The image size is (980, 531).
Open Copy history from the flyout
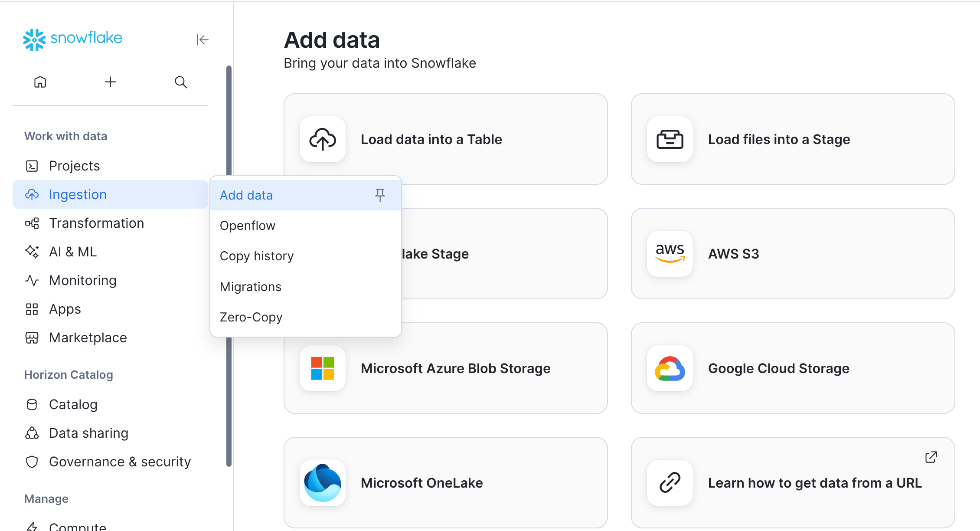pos(306,256)
